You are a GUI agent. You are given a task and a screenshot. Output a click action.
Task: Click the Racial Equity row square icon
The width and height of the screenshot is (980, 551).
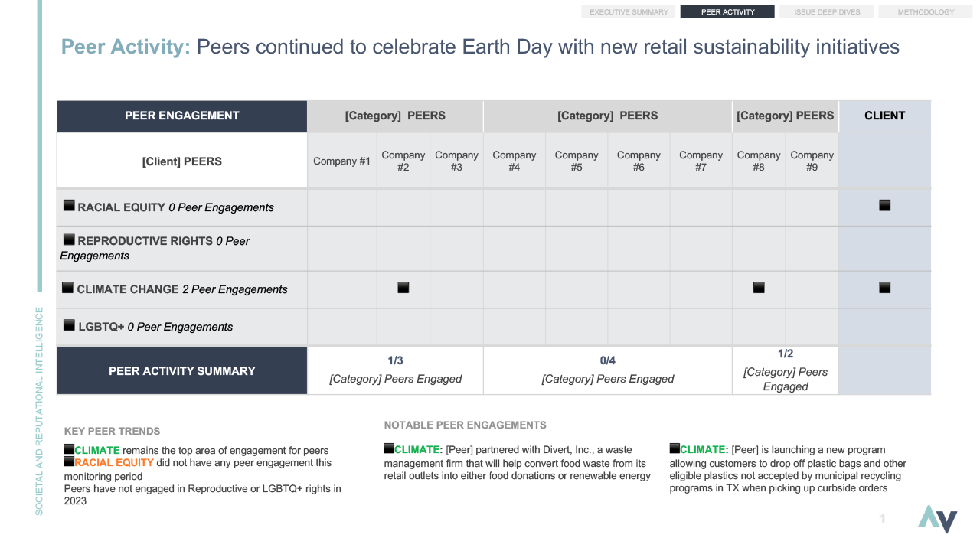click(69, 205)
